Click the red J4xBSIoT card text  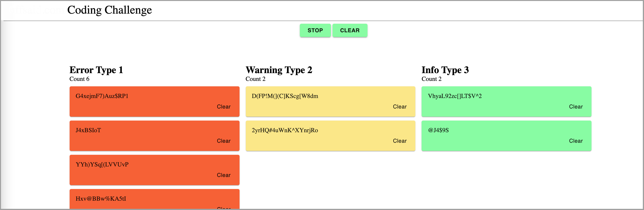88,130
